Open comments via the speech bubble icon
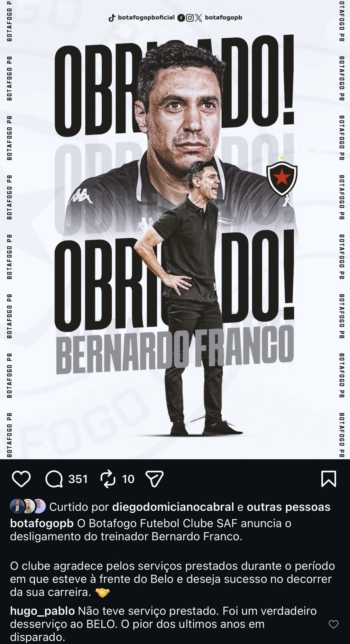This screenshot has width=350, height=644. [54, 479]
